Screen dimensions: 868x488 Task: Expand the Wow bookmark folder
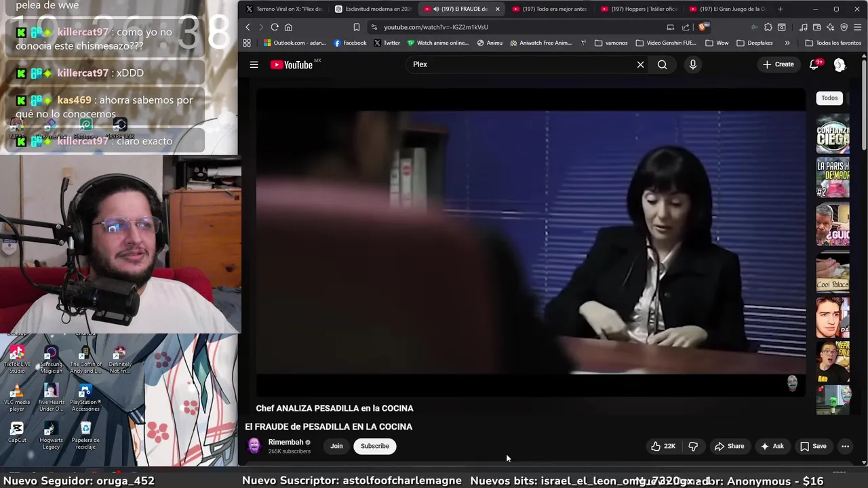coord(717,43)
